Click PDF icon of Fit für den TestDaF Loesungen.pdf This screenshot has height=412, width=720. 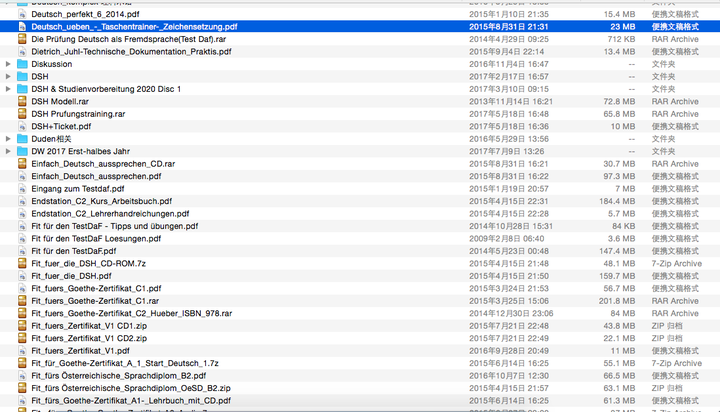tap(22, 238)
